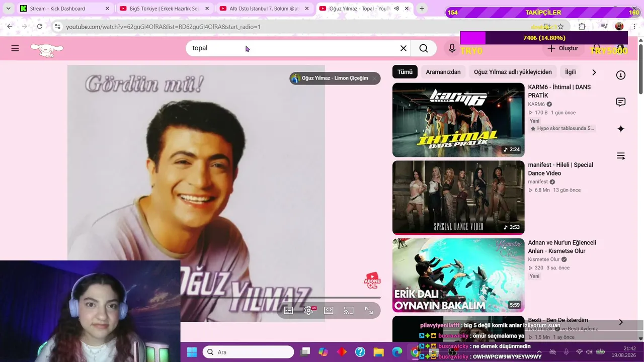
Task: Start voice search with microphone
Action: [x=452, y=48]
